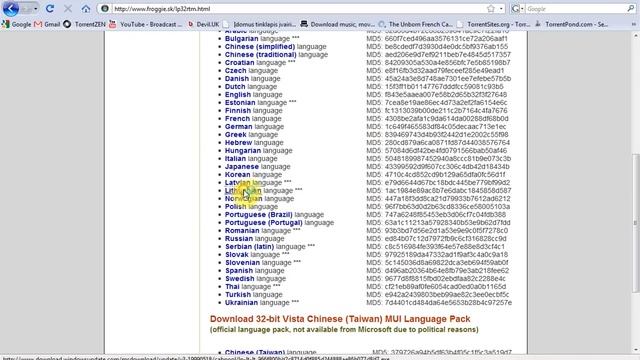
Task: Open the back/forward history dropdown
Action: point(36,9)
